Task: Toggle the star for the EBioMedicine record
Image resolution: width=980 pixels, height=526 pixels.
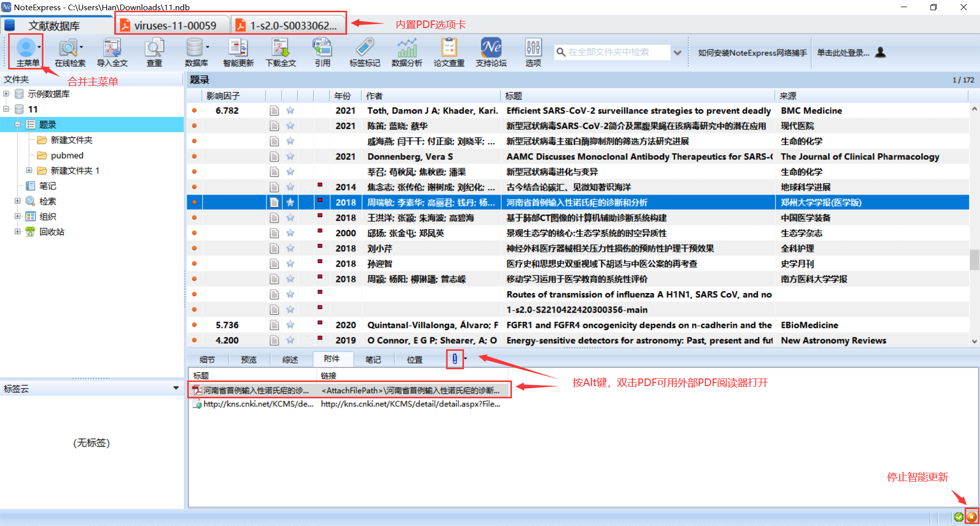Action: click(290, 325)
